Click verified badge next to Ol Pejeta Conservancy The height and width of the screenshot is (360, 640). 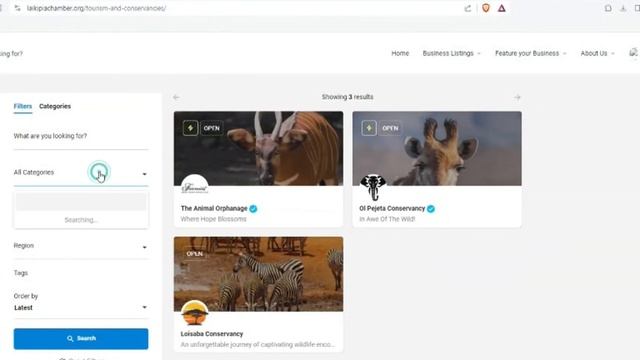pyautogui.click(x=431, y=209)
